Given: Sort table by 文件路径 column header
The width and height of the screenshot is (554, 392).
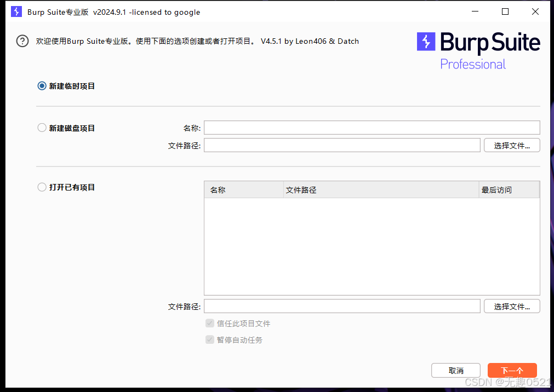Looking at the screenshot, I should (381, 190).
